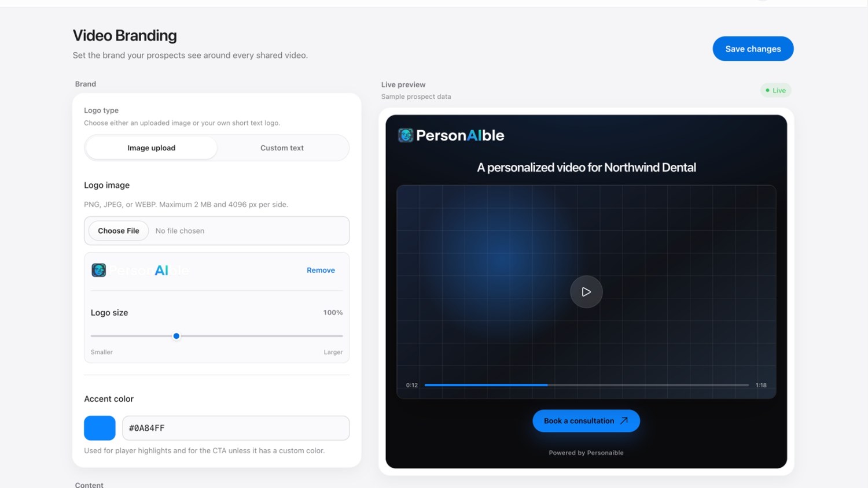Switch to Custom text logo type
This screenshot has height=488, width=868.
point(282,148)
